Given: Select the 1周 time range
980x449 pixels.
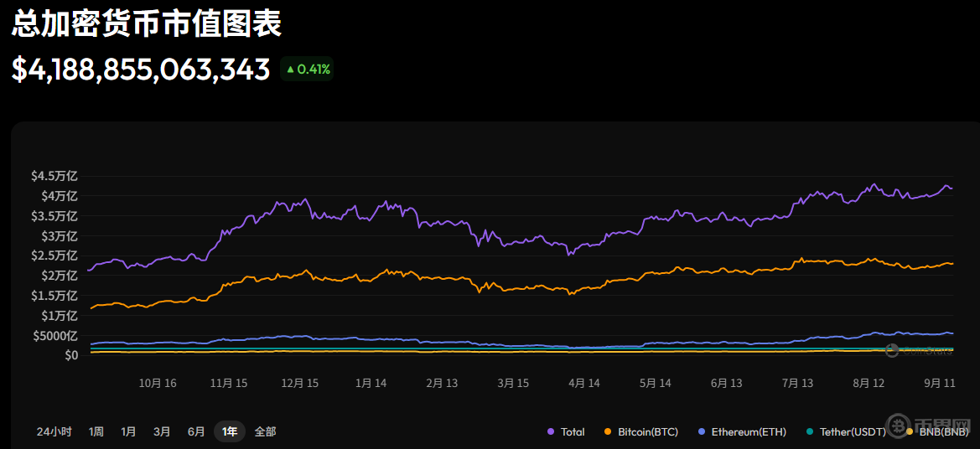Looking at the screenshot, I should (96, 431).
